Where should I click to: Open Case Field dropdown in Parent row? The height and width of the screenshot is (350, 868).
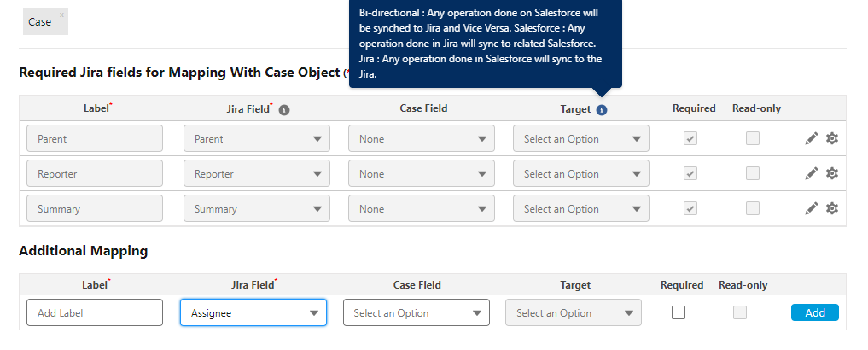[x=422, y=138]
